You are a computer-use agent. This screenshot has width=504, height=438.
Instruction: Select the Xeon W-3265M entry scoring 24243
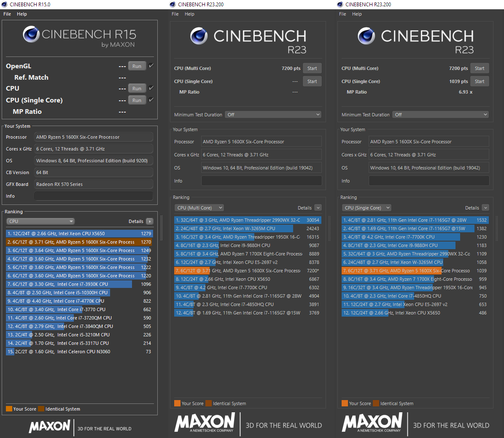coord(248,228)
